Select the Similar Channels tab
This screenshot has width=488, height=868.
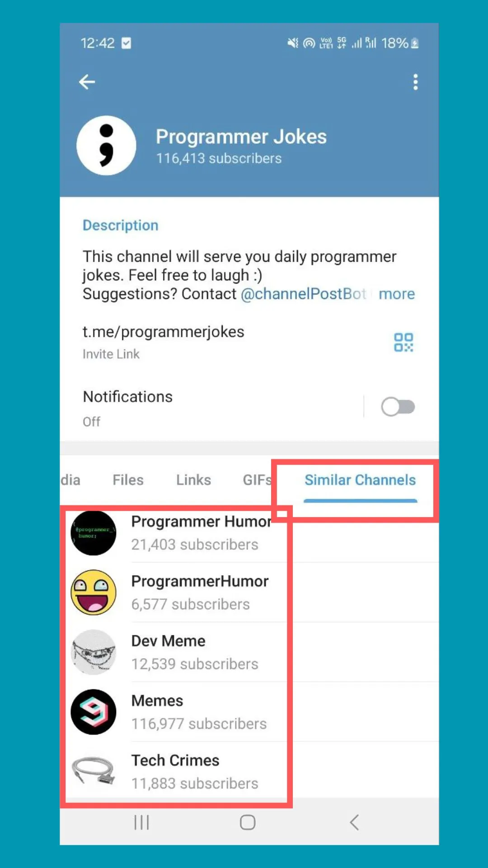tap(360, 480)
